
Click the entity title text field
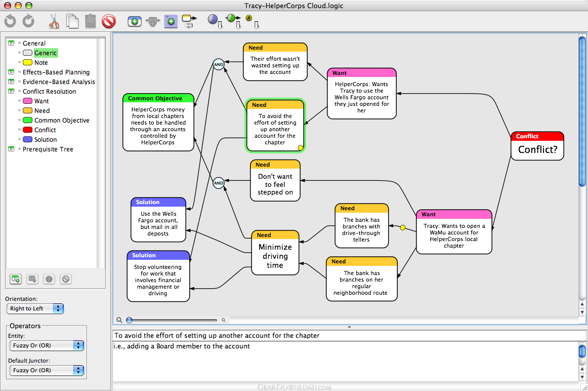pos(349,335)
